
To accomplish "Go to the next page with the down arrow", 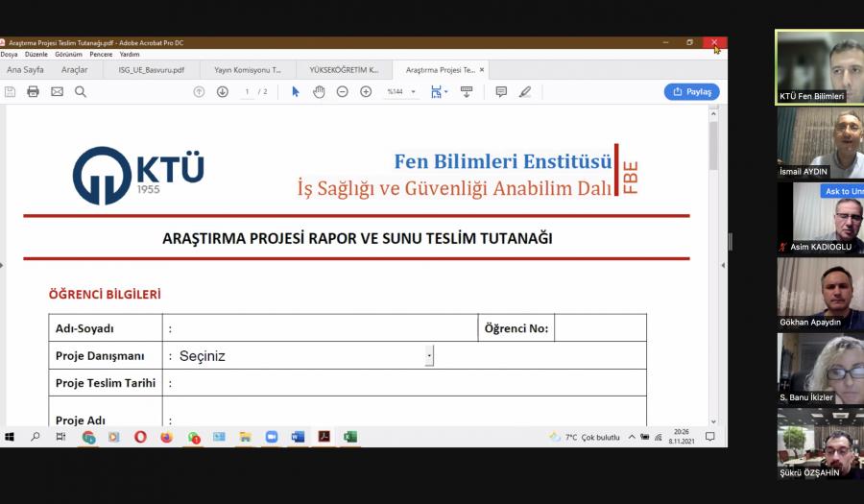I will coord(222,92).
